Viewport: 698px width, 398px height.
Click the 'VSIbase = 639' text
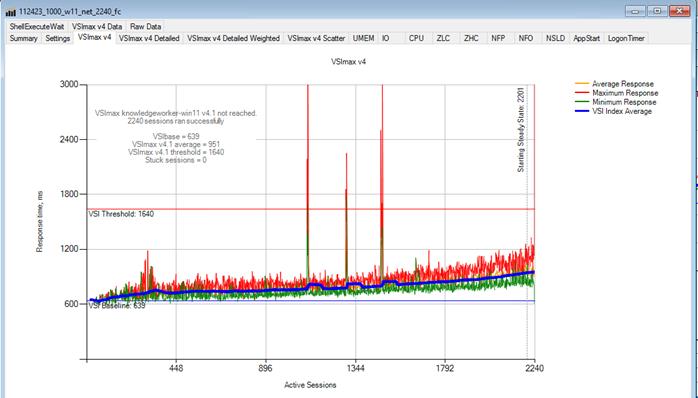(176, 136)
